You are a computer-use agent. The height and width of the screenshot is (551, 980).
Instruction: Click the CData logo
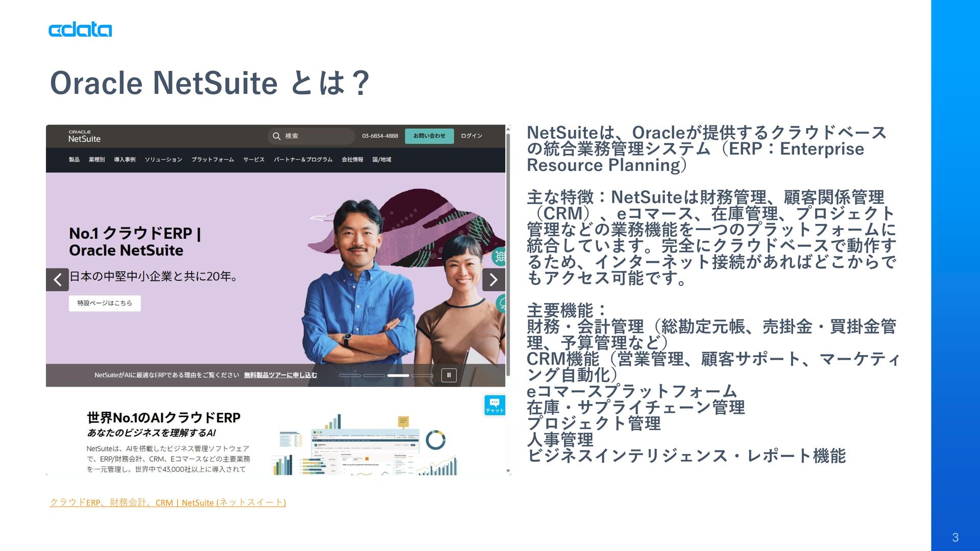point(80,30)
